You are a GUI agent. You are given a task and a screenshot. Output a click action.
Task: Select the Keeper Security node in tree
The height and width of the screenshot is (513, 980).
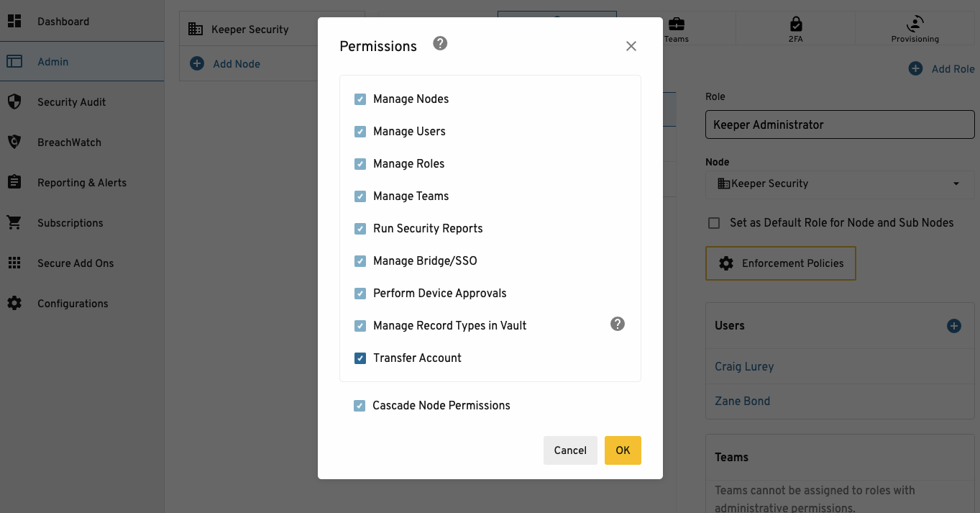[x=249, y=29]
